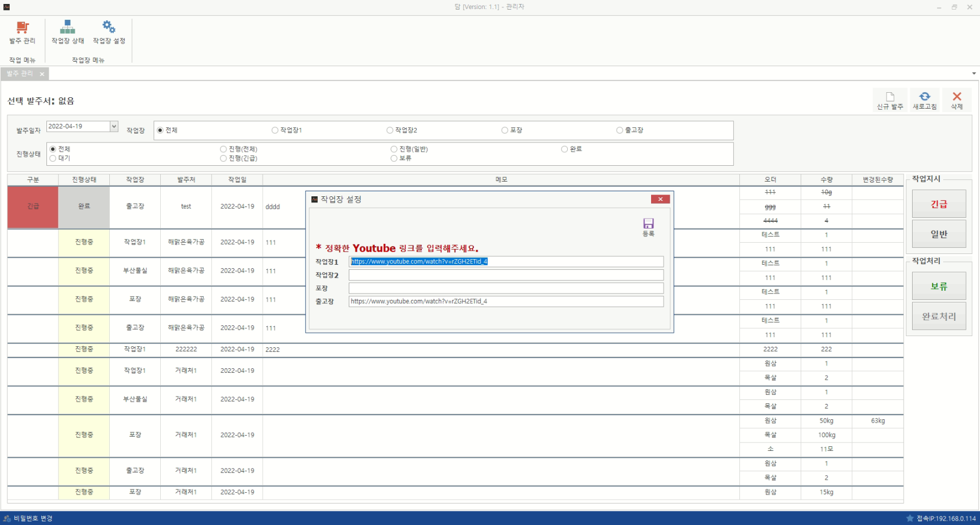Open the tab list arrow at far right
The image size is (980, 525).
[974, 74]
